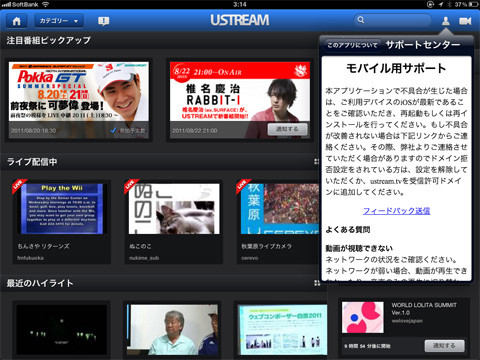This screenshot has width=480, height=360.
Task: Open the notification speech bubble icon
Action: [x=104, y=21]
